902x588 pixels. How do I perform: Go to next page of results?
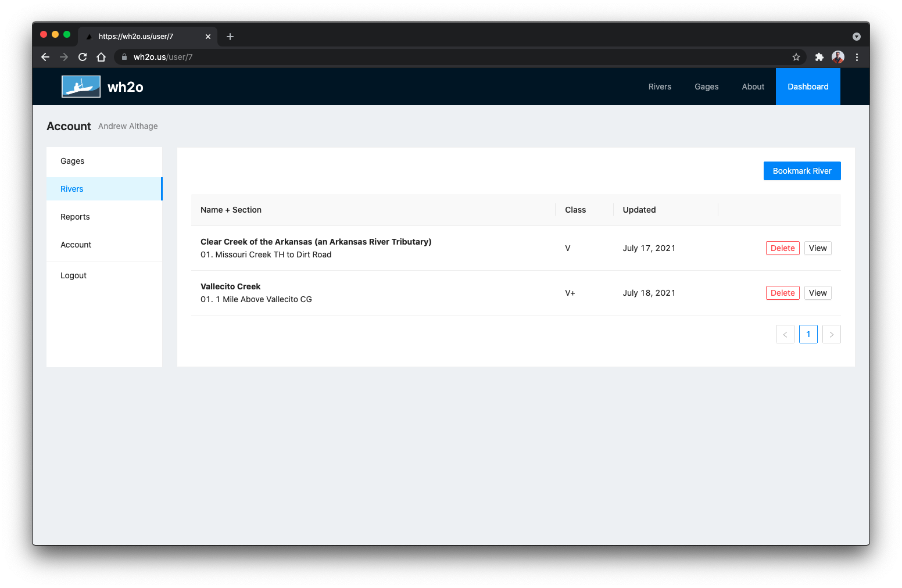click(x=831, y=334)
